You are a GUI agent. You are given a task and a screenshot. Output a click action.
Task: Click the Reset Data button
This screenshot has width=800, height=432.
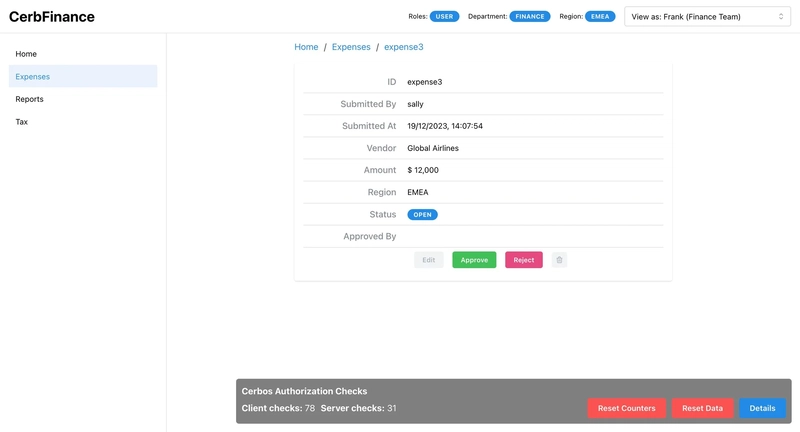click(703, 408)
